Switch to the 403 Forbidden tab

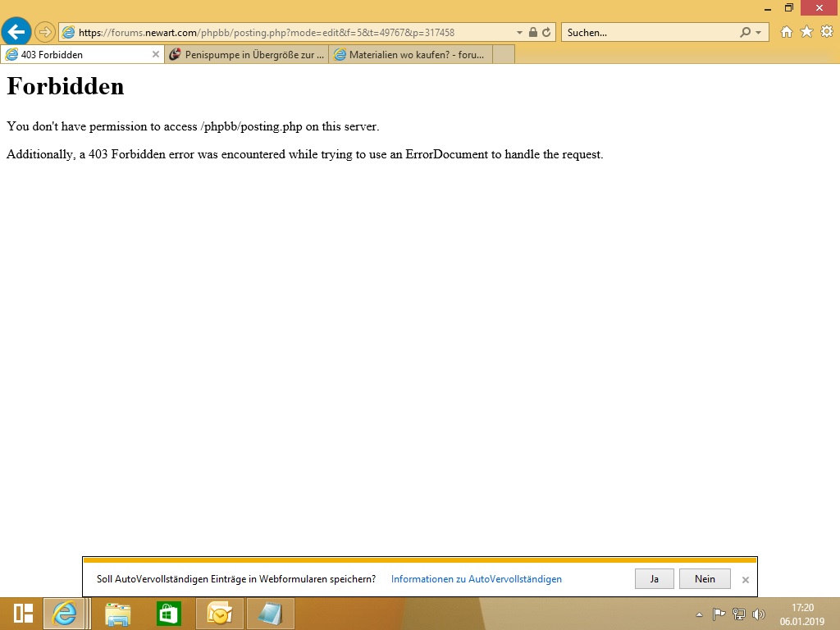point(82,55)
